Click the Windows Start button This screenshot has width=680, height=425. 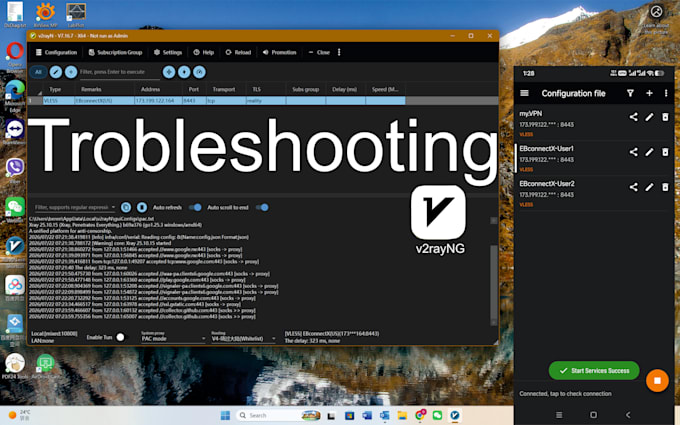click(225, 415)
